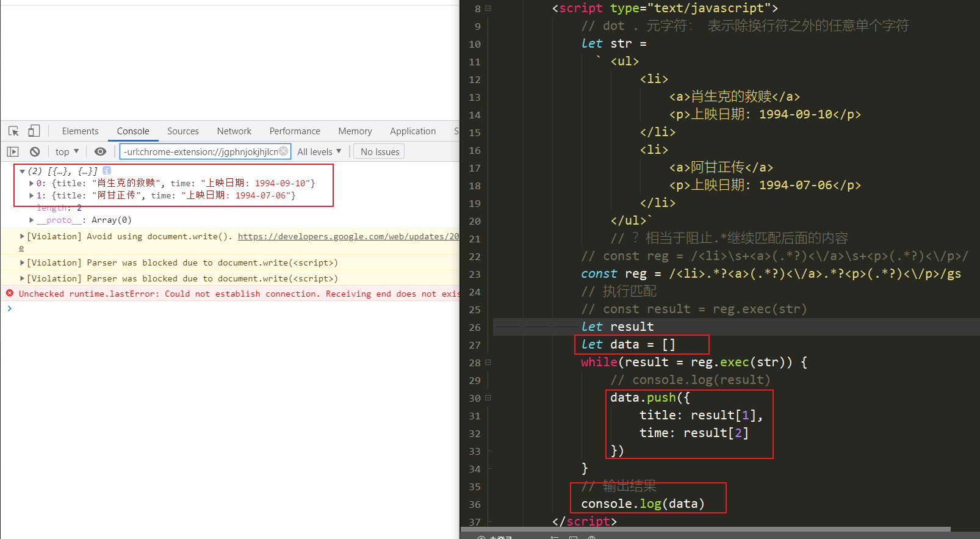Viewport: 980px width, 539px height.
Task: Open the Application tab
Action: pos(413,131)
